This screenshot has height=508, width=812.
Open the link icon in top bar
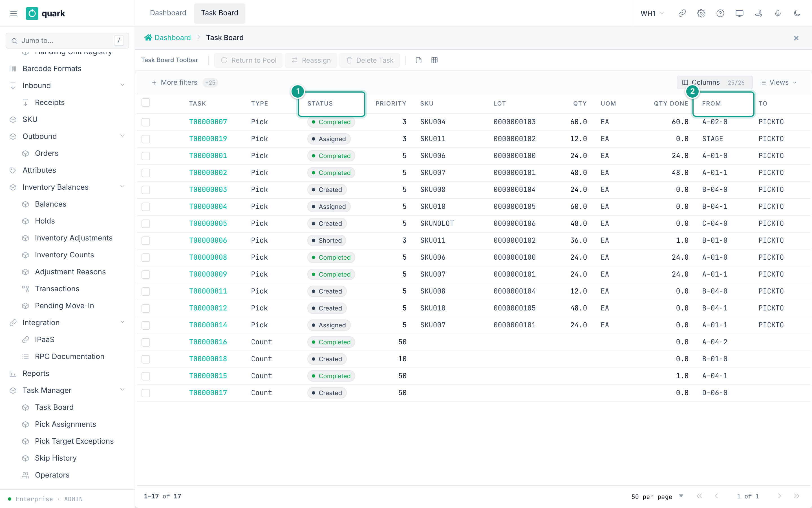pyautogui.click(x=682, y=14)
